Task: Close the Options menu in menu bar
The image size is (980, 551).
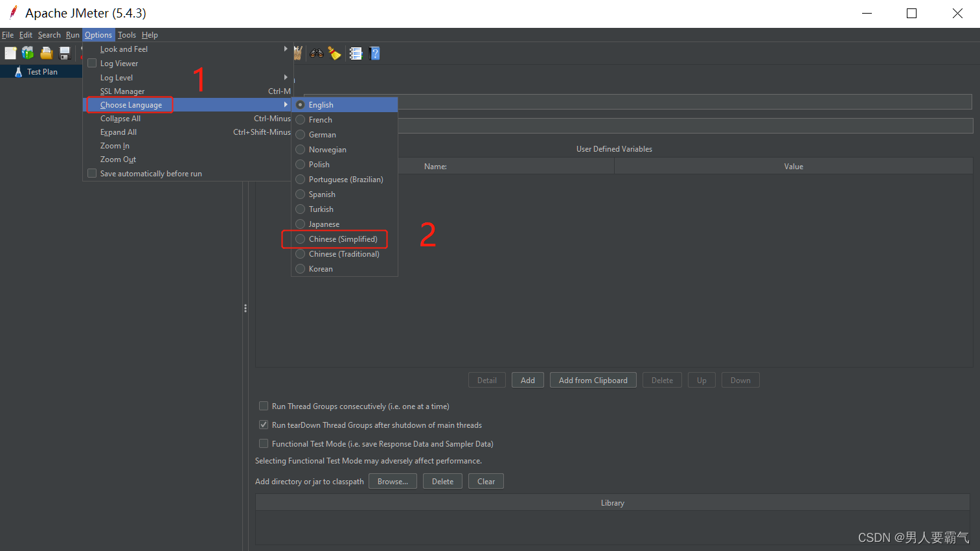Action: [98, 35]
